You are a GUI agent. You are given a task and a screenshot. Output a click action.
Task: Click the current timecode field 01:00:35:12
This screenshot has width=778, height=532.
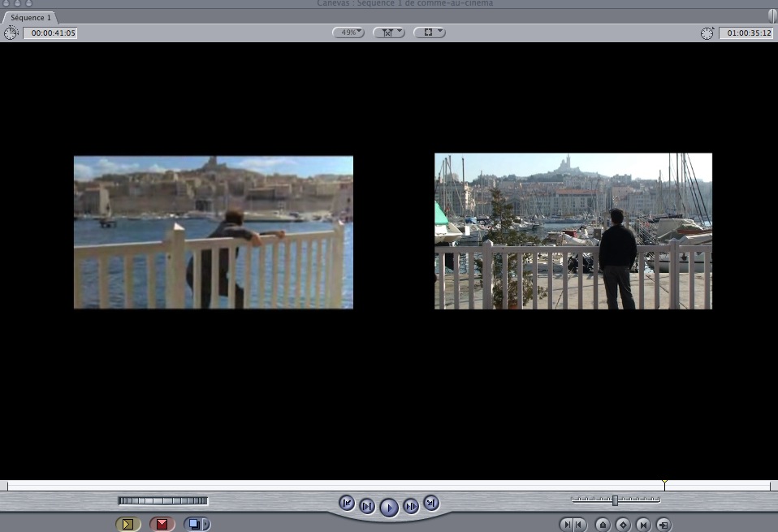click(x=746, y=32)
